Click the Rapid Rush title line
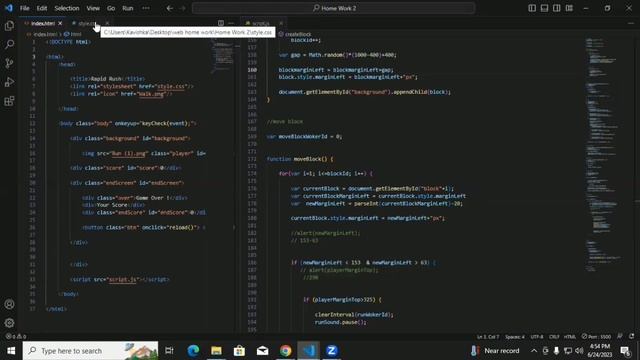The height and width of the screenshot is (360, 640). [x=107, y=79]
